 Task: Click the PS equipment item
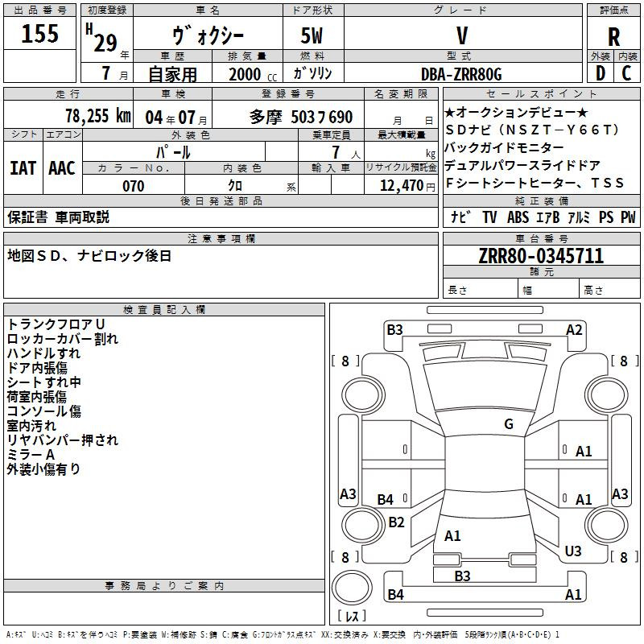(x=606, y=217)
